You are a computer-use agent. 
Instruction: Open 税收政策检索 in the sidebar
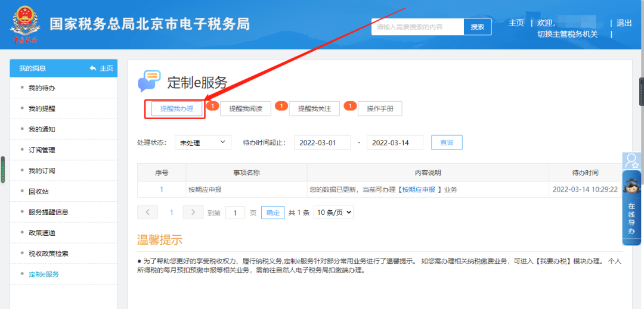coord(48,254)
